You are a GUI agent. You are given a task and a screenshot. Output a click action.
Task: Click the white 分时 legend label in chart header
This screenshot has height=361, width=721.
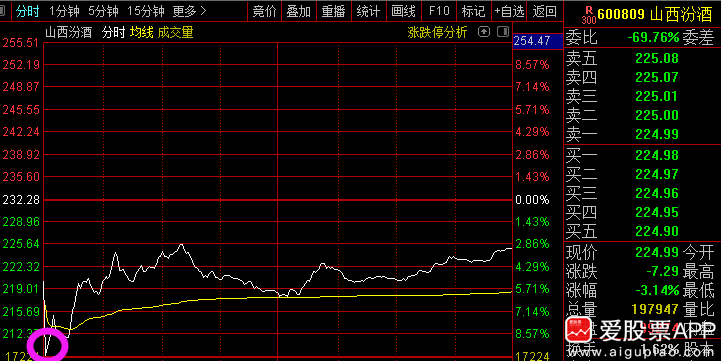[x=114, y=32]
